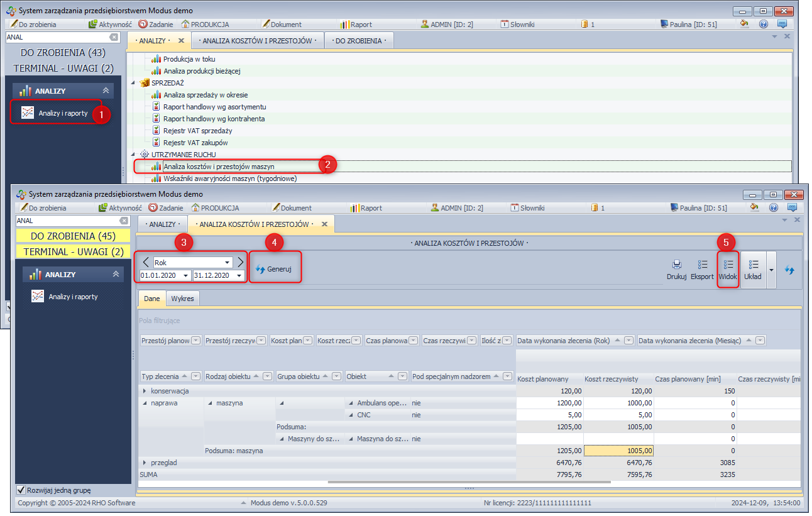Switch to the ANALIZY tab in front window

tap(162, 224)
